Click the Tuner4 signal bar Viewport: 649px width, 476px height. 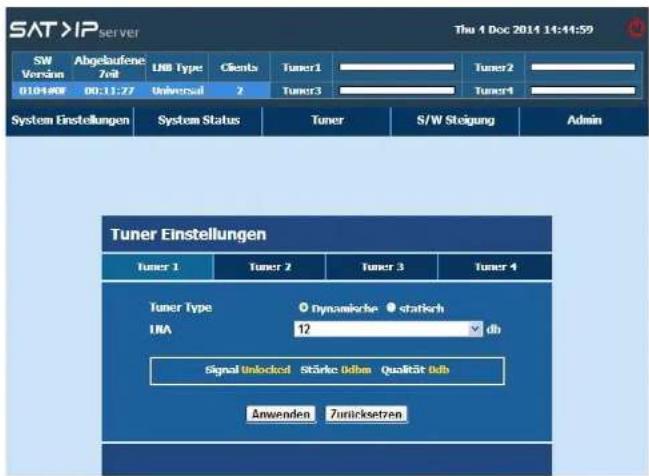pos(583,91)
